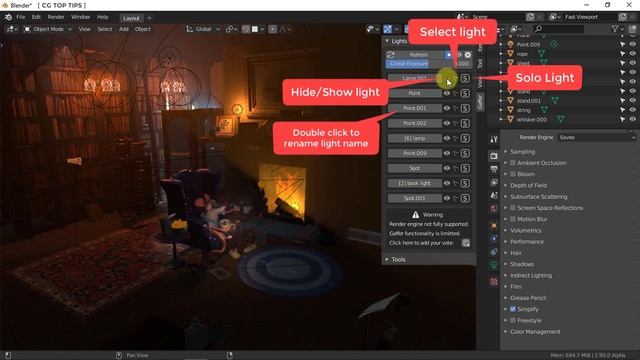Expand the Color Management panel
640x360 pixels.
(535, 331)
